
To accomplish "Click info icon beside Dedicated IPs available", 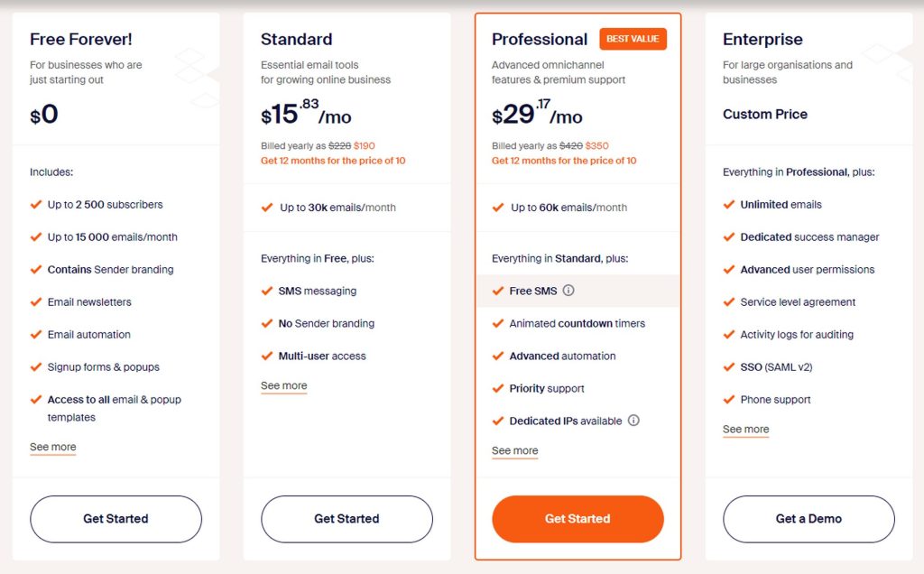I will pyautogui.click(x=633, y=421).
